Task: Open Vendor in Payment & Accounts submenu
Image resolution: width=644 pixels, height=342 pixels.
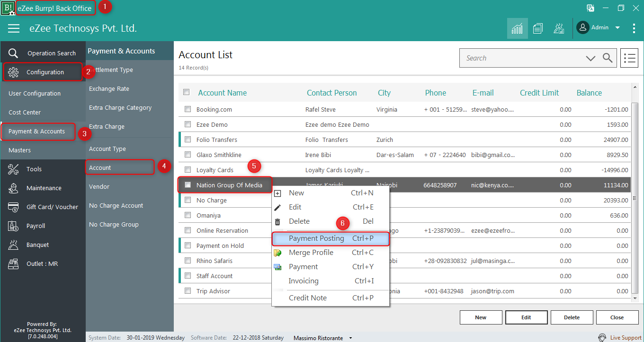Action: [99, 186]
